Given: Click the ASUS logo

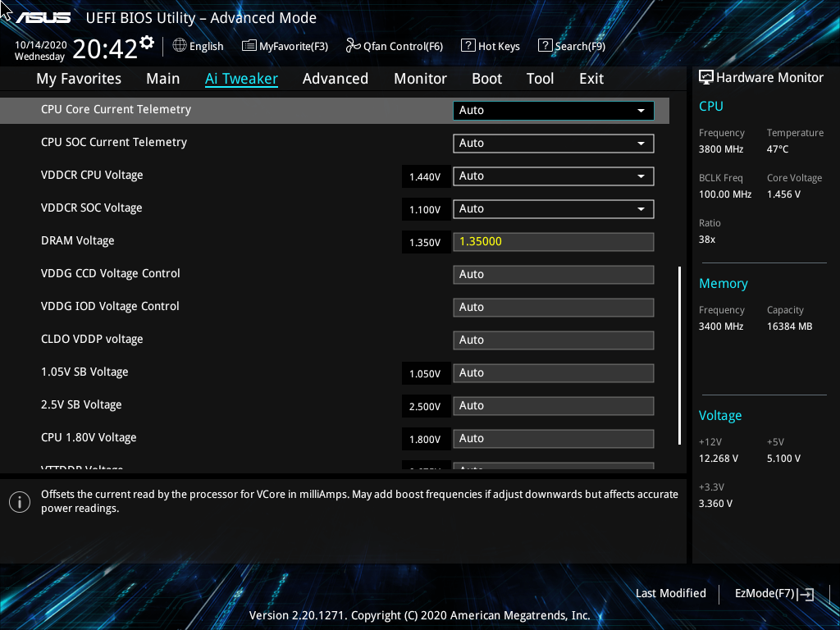Looking at the screenshot, I should click(x=43, y=18).
